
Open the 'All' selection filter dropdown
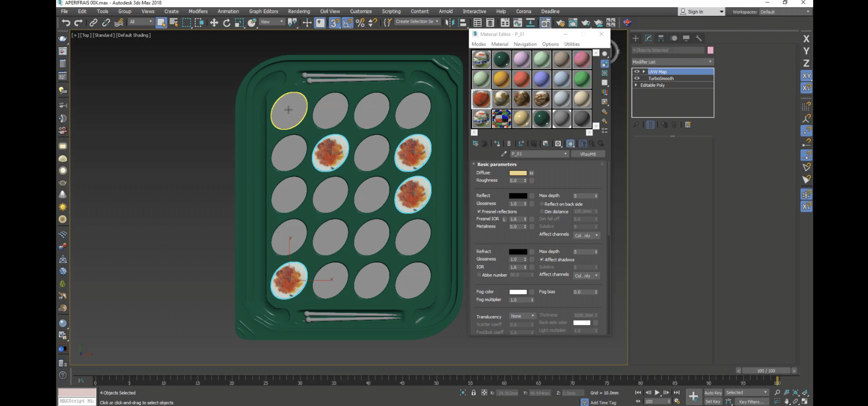point(141,22)
